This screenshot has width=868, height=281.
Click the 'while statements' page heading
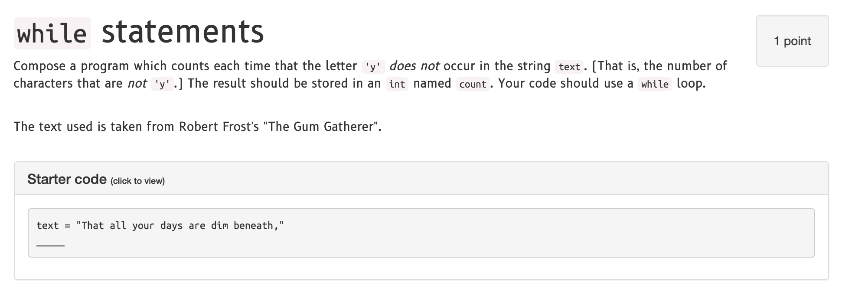[x=139, y=30]
